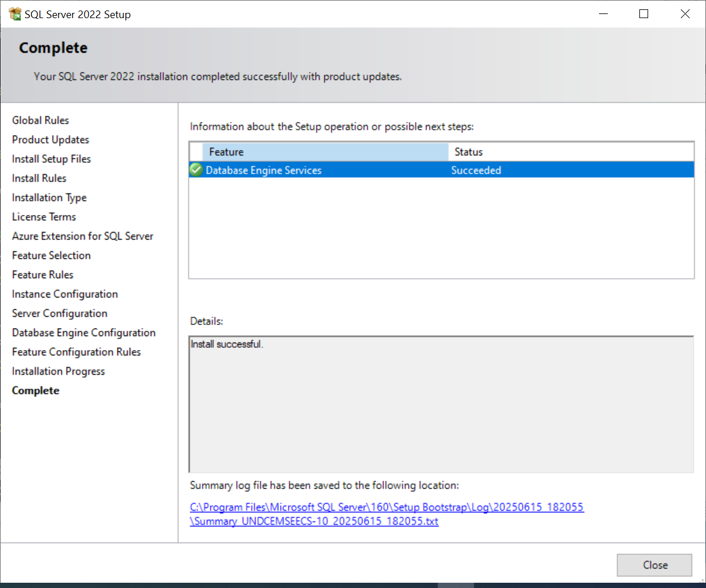This screenshot has height=588, width=706.
Task: Click the Instance Configuration step
Action: click(65, 294)
